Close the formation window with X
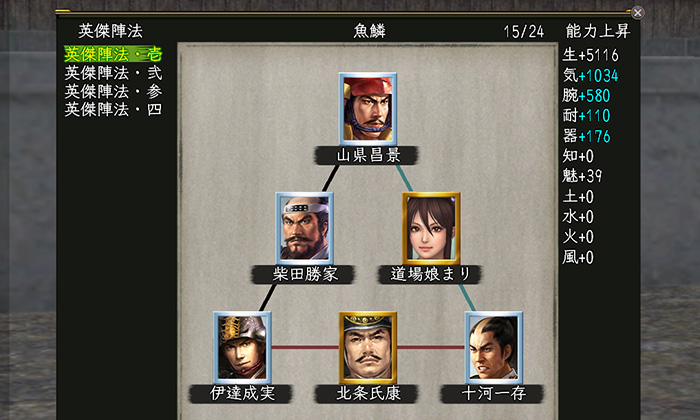 (638, 12)
